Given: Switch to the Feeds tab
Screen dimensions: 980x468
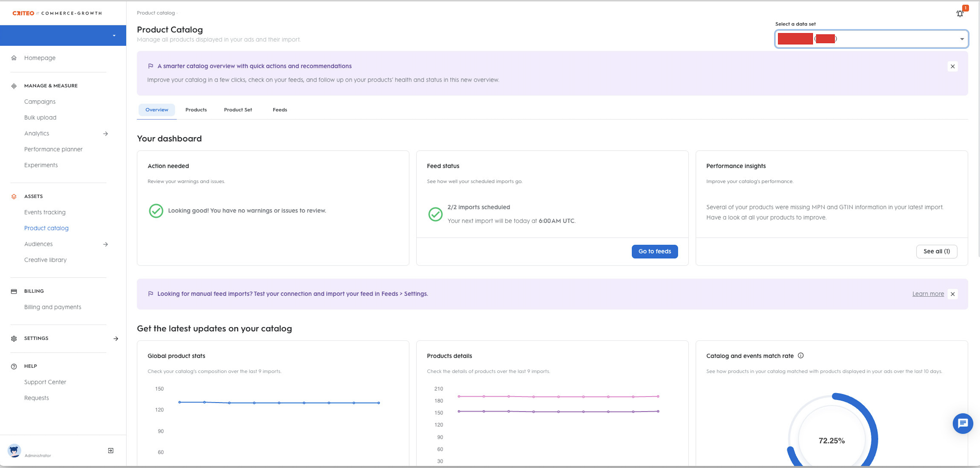Looking at the screenshot, I should click(x=280, y=110).
